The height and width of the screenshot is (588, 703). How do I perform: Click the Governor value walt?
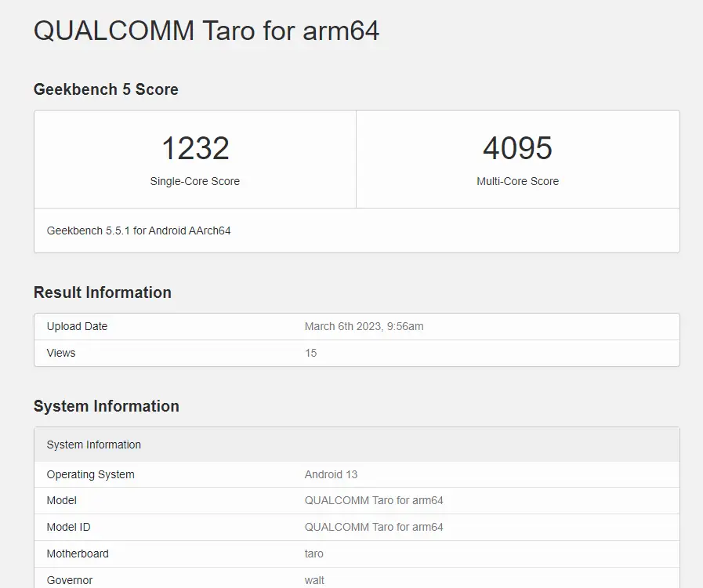point(314,580)
